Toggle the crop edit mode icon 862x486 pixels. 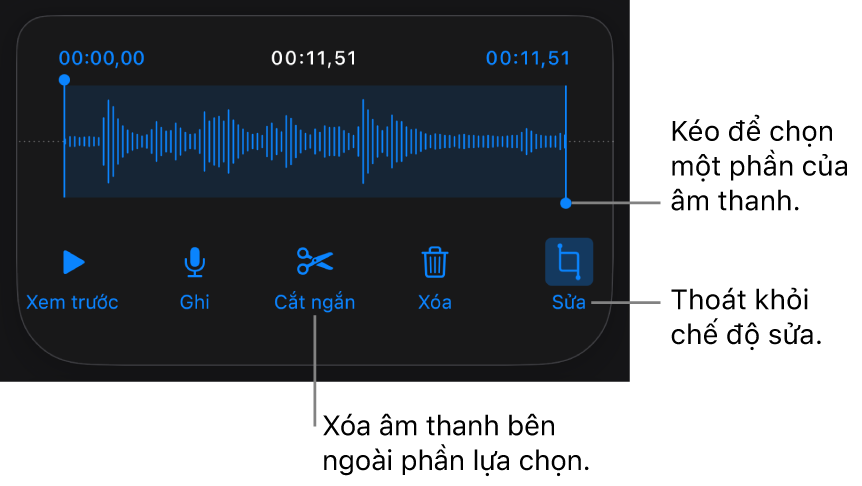[x=569, y=262]
